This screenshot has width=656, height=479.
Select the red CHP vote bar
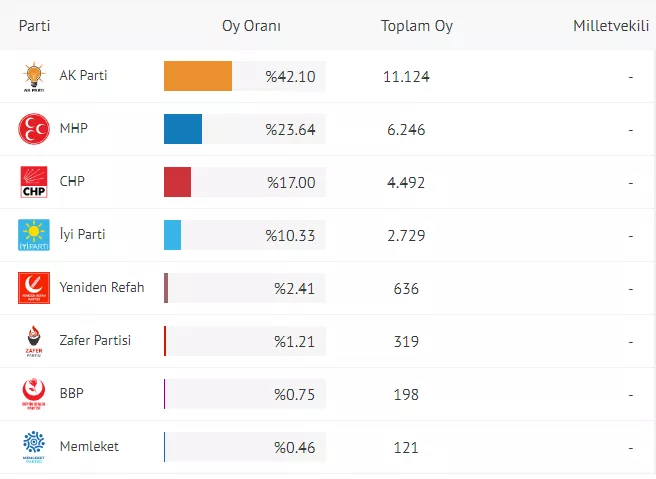(177, 183)
